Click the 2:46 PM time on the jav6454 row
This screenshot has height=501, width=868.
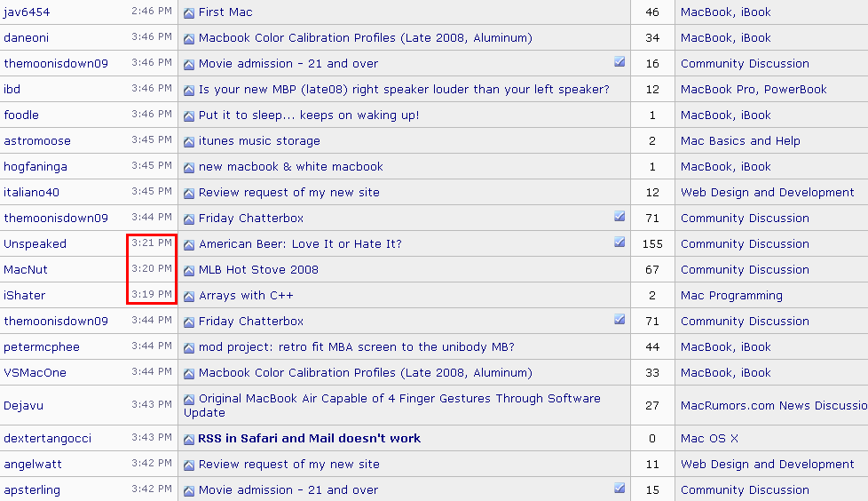pyautogui.click(x=152, y=11)
